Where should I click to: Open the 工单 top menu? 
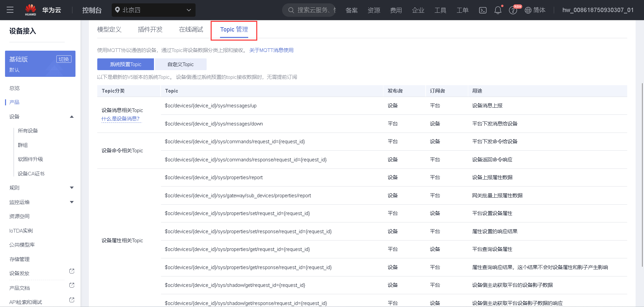tap(462, 10)
